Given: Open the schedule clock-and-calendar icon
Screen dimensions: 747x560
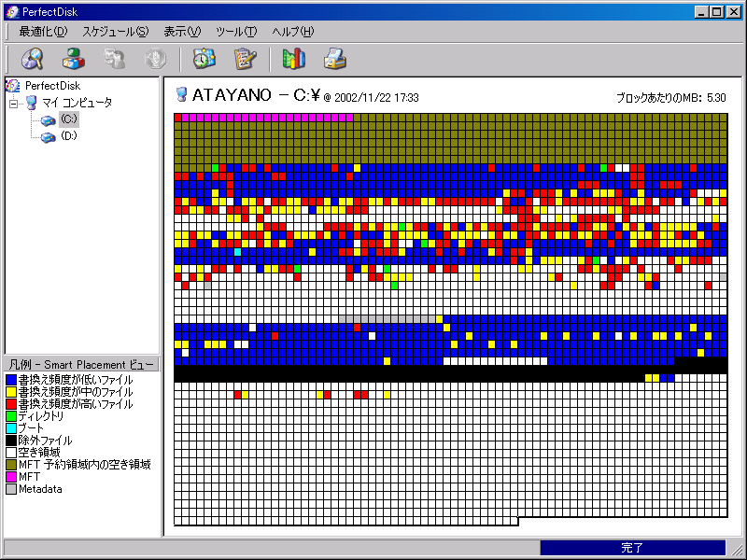Looking at the screenshot, I should tap(204, 59).
